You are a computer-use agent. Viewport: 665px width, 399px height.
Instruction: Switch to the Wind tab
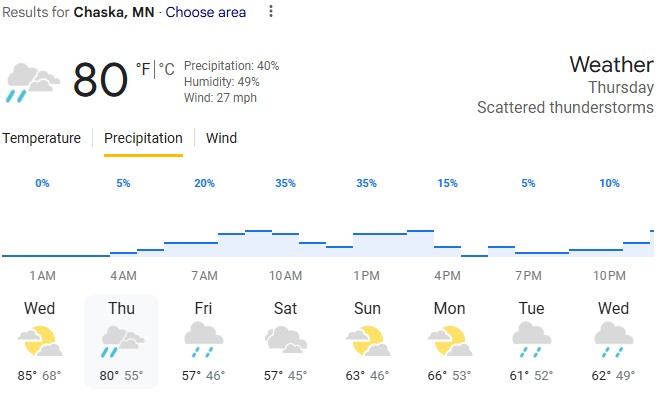[x=221, y=138]
